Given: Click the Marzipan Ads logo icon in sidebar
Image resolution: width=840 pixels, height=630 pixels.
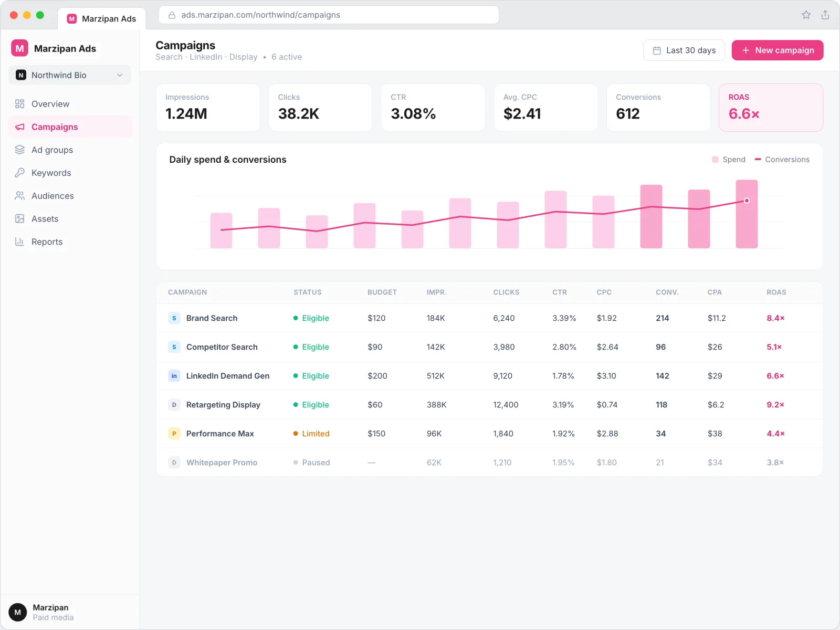Looking at the screenshot, I should click(x=19, y=48).
